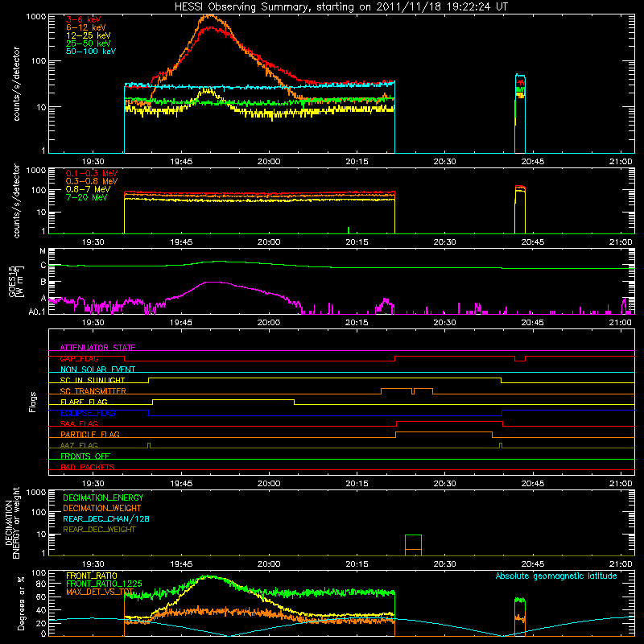Click the 21:00 tick label under the keV panel

click(x=621, y=162)
